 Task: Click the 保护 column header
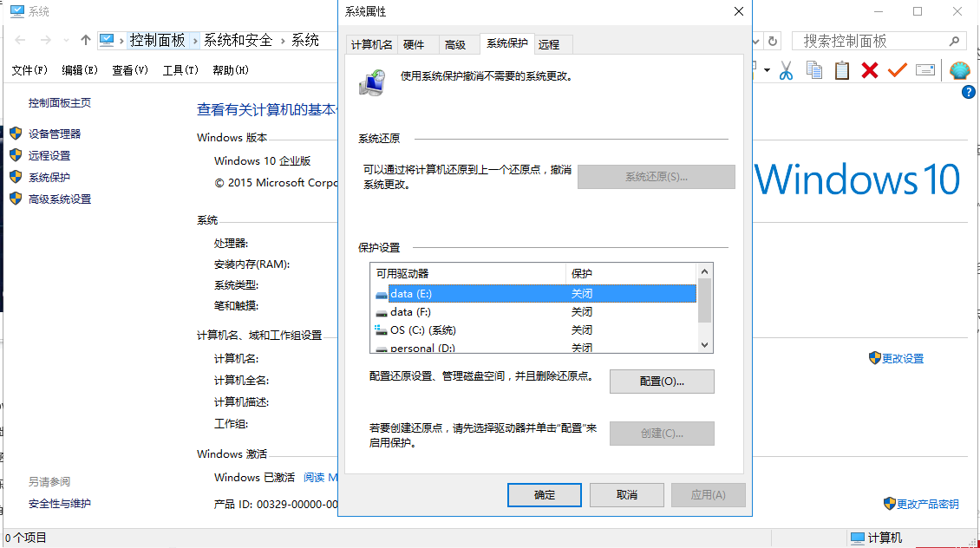630,274
